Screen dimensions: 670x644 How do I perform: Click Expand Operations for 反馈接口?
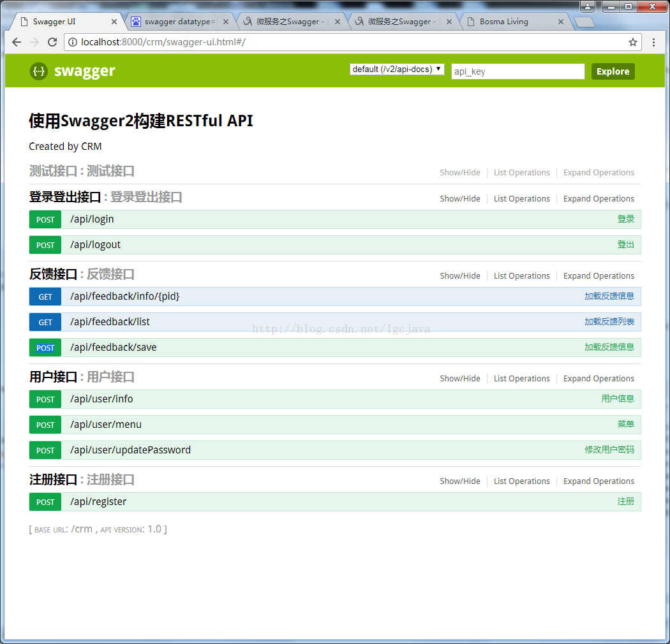pos(599,276)
